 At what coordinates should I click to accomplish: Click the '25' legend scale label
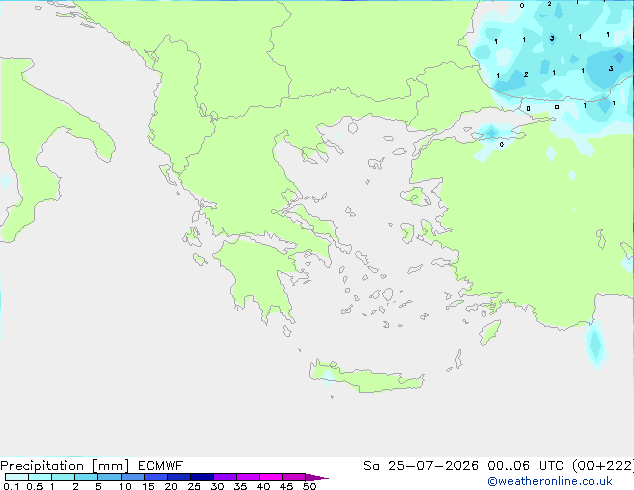(194, 486)
